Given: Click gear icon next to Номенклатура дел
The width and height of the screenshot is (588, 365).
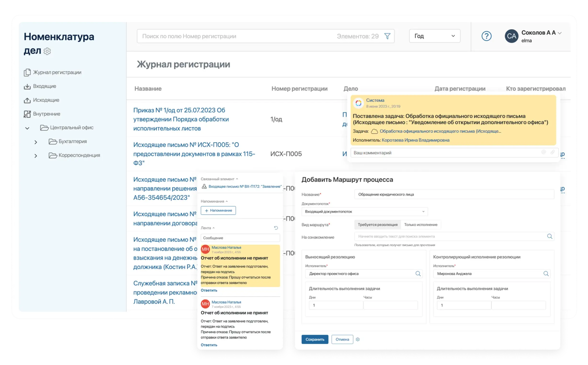Looking at the screenshot, I should pos(47,51).
